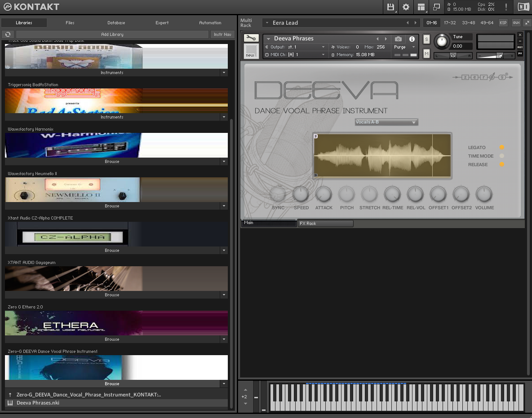The image size is (532, 418).
Task: Switch to Libraries tab
Action: coord(24,23)
